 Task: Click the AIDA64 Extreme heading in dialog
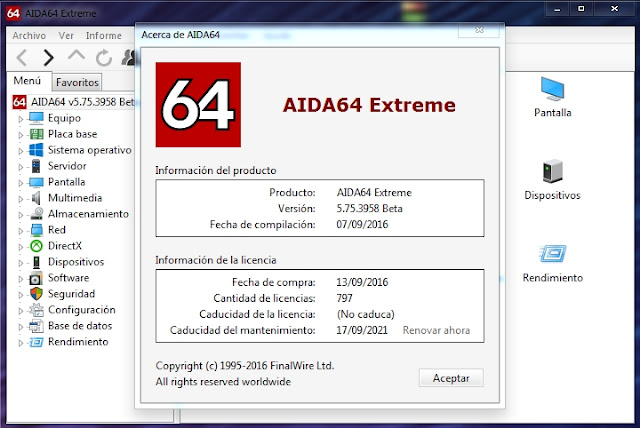(x=369, y=105)
